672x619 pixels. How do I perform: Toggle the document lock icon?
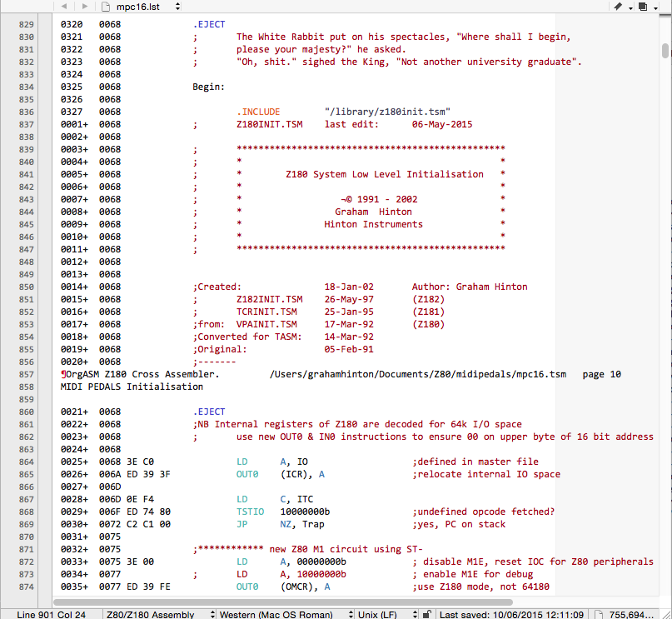pyautogui.click(x=426, y=614)
